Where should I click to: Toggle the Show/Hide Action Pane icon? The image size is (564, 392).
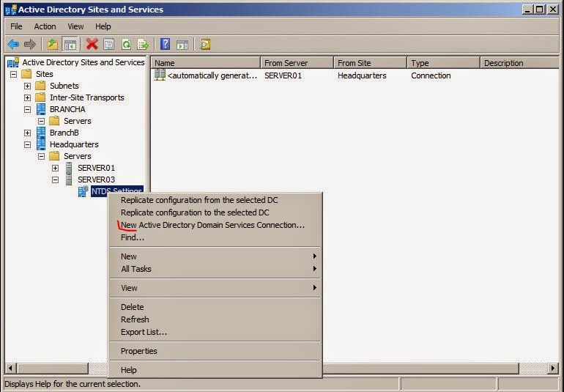pos(182,45)
